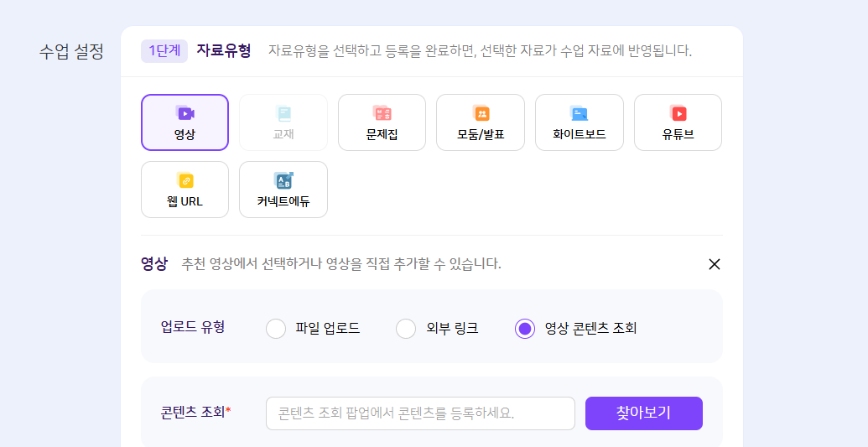Screen dimensions: 868x447
Task: Click the 수업 설정 section label
Action: (x=71, y=51)
